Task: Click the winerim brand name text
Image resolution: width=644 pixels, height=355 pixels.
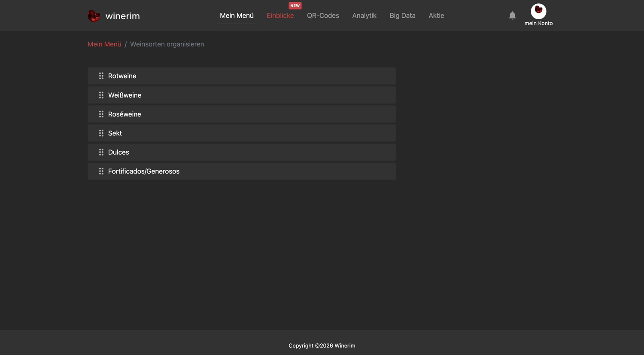Action: click(x=122, y=16)
